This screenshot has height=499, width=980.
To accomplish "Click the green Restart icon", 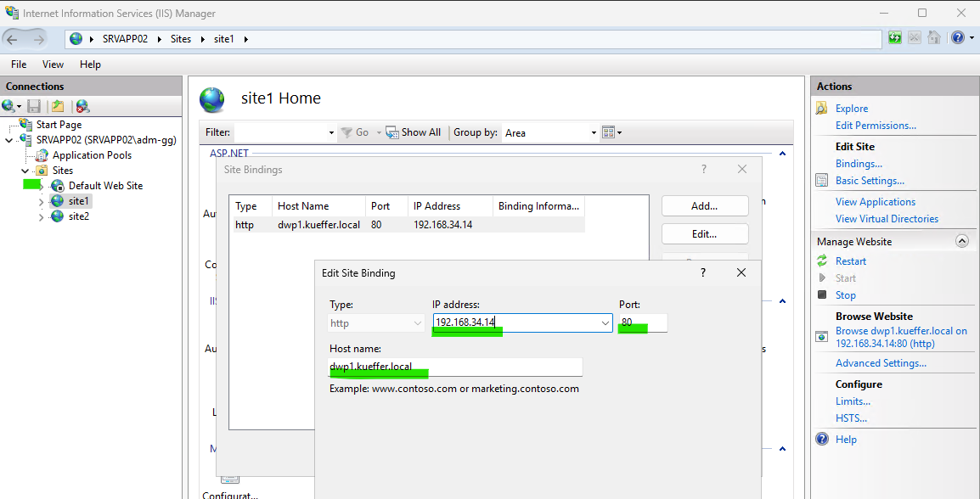I will pyautogui.click(x=822, y=261).
